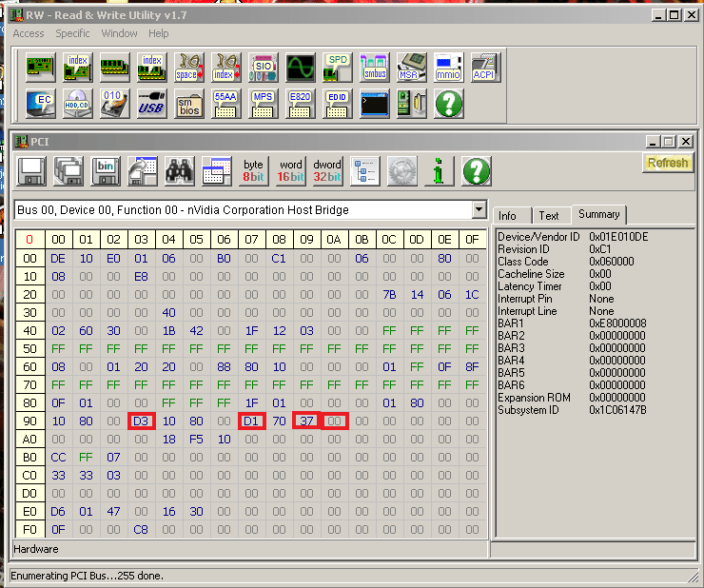This screenshot has height=588, width=704.
Task: Open the Access menu
Action: [28, 33]
